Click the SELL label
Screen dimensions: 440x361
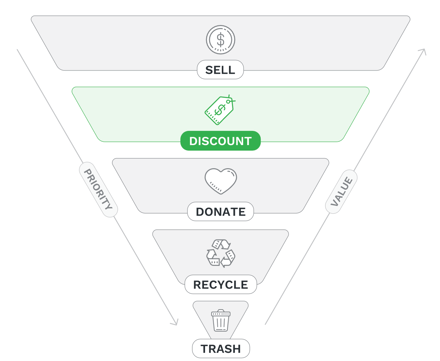[220, 70]
